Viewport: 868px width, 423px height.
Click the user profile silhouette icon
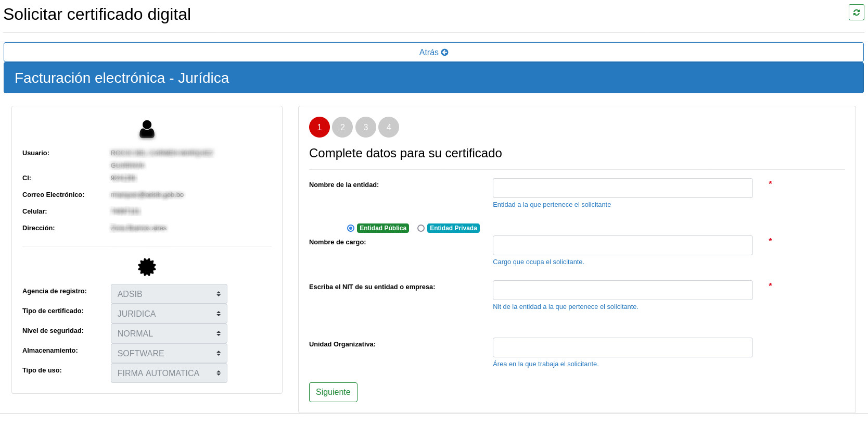pyautogui.click(x=147, y=129)
